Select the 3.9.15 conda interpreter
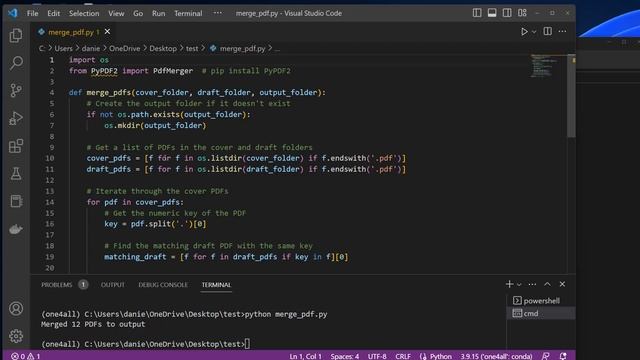640x360 pixels. [496, 356]
